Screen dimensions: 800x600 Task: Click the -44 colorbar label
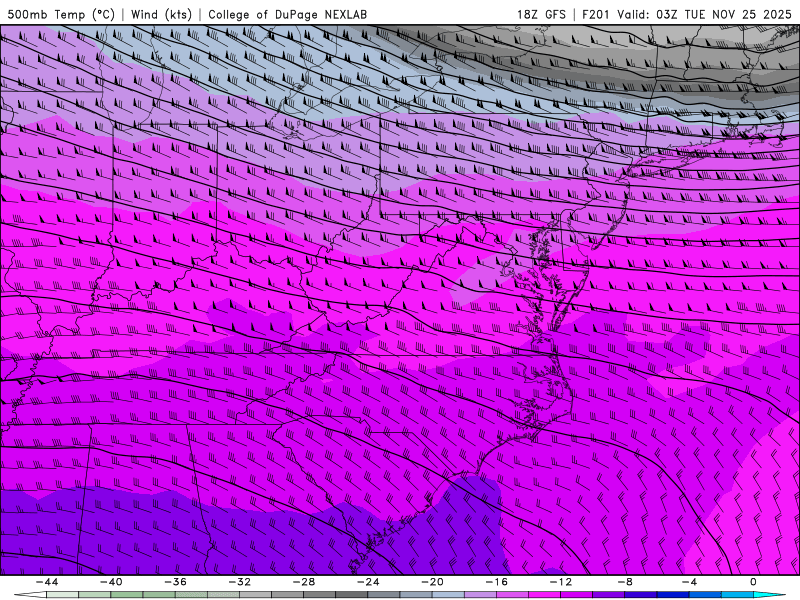(x=47, y=582)
